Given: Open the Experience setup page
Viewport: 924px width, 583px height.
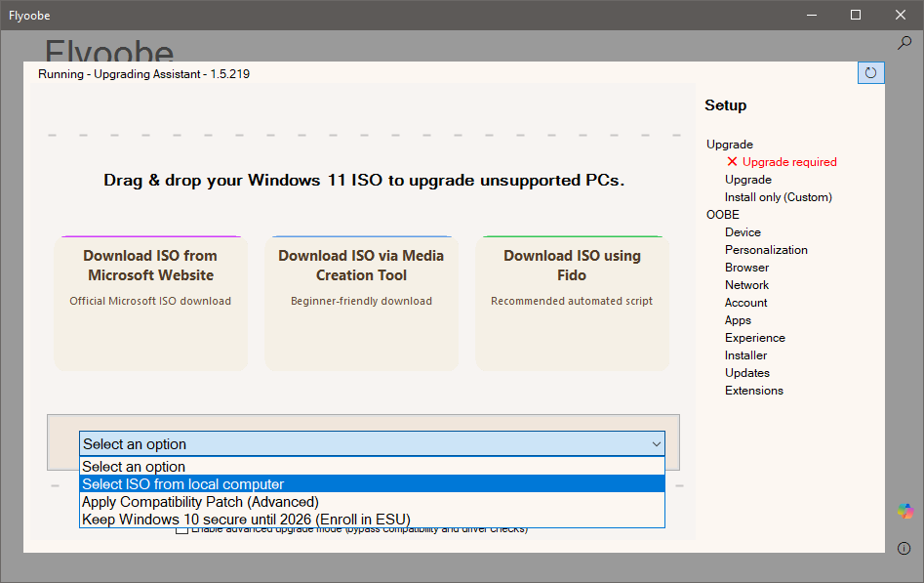Looking at the screenshot, I should (x=755, y=338).
